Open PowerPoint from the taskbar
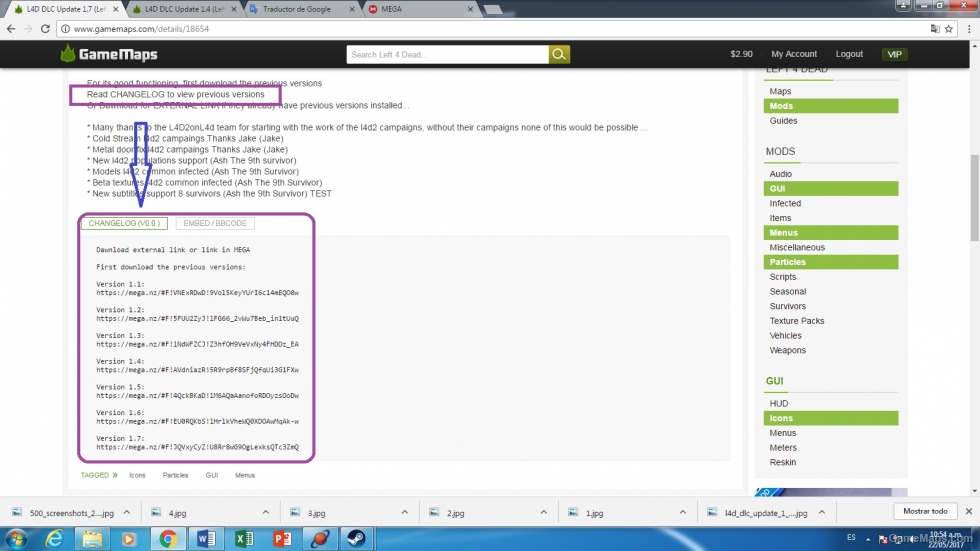Image resolution: width=980 pixels, height=551 pixels. (282, 539)
